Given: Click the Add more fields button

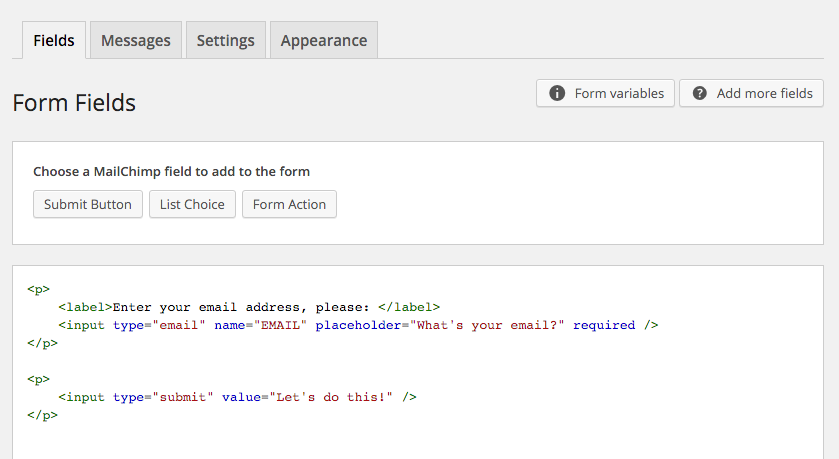Looking at the screenshot, I should [751, 93].
